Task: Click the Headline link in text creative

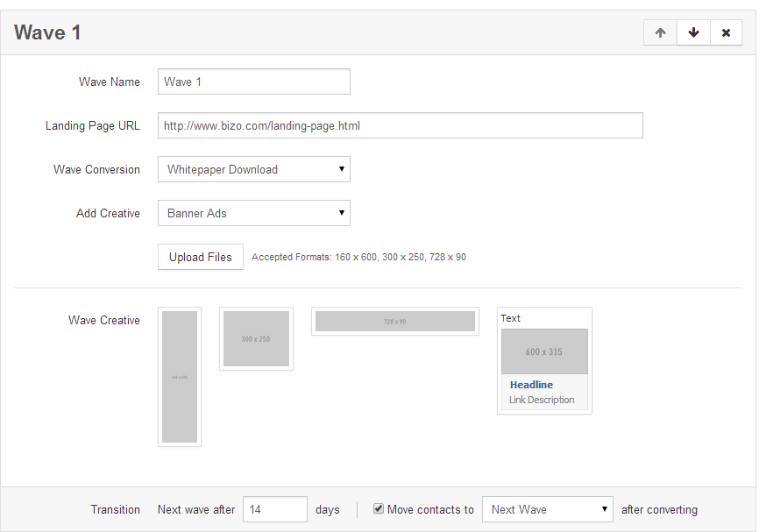Action: (x=531, y=385)
